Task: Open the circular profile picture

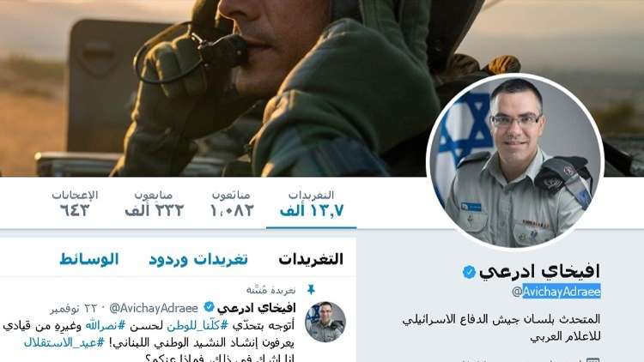Action: (x=515, y=161)
